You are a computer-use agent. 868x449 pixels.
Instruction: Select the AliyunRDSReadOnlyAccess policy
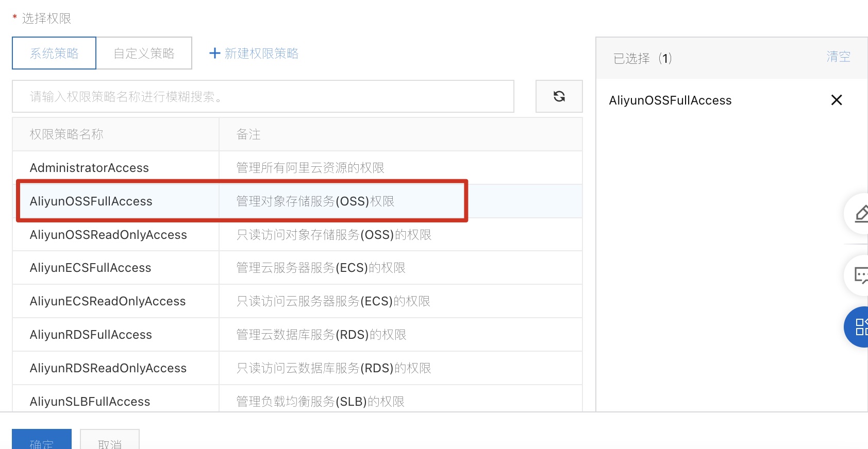coord(108,368)
